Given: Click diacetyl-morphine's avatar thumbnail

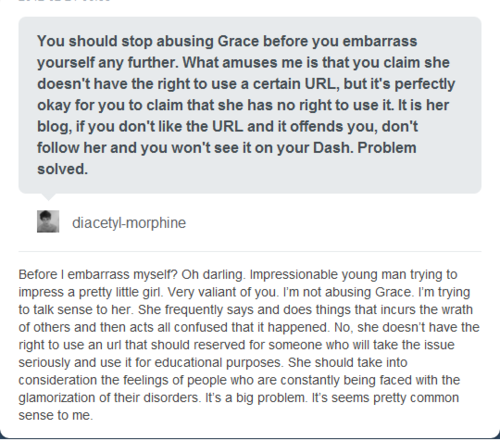Looking at the screenshot, I should click(48, 221).
